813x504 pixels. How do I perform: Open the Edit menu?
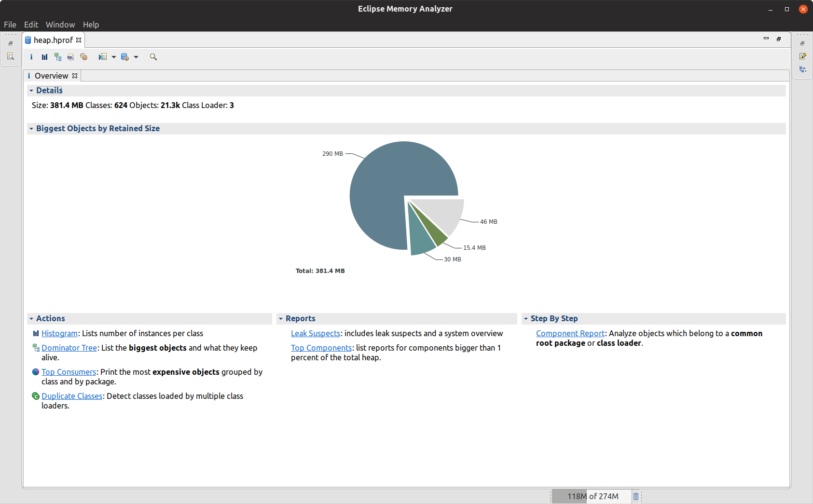coord(31,25)
